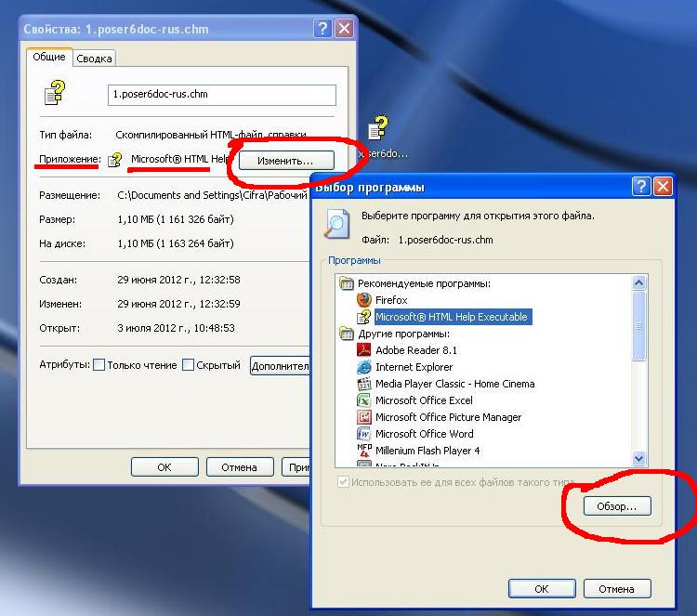Click the Microsoft Office Excel icon
The height and width of the screenshot is (616, 697).
click(364, 400)
